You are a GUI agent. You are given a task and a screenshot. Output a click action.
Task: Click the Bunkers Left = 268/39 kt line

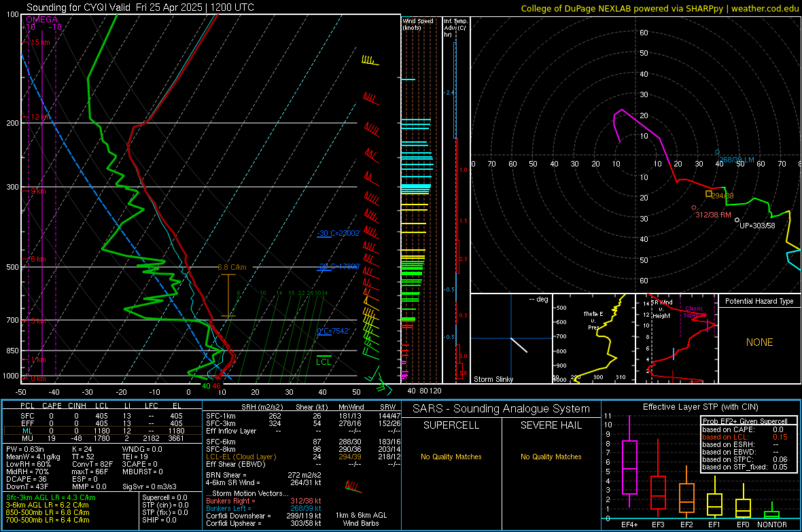[264, 508]
